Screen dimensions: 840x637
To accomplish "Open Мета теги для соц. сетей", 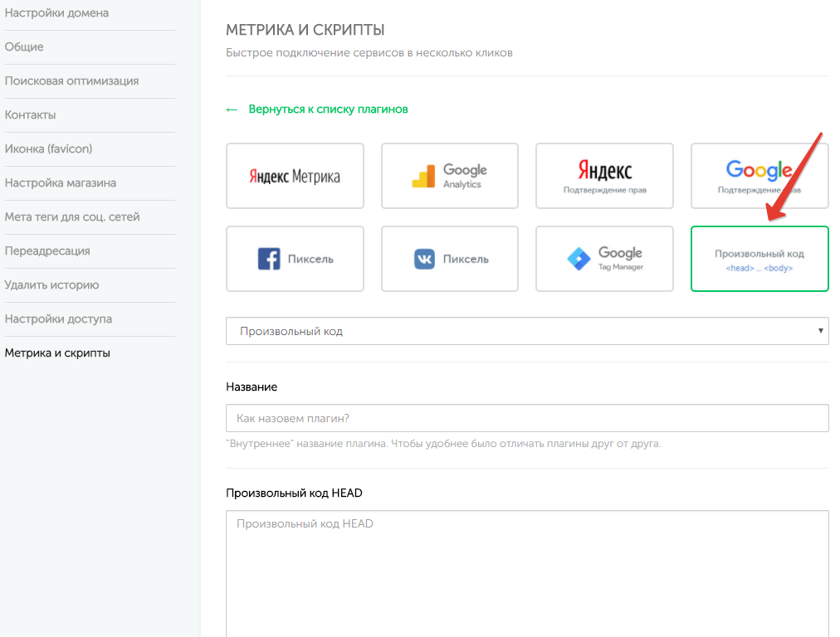I will point(72,217).
